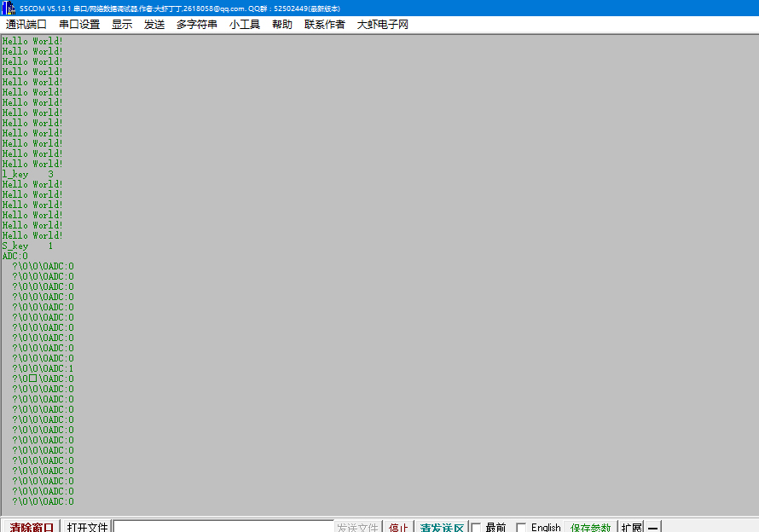Viewport: 759px width, 532px height.
Task: Open the 串口设置 serial settings menu
Action: tap(78, 25)
